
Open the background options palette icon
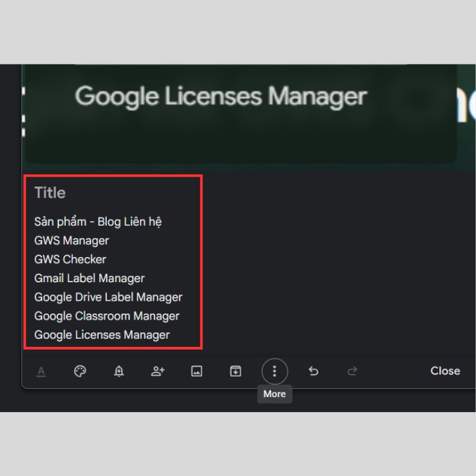click(80, 371)
